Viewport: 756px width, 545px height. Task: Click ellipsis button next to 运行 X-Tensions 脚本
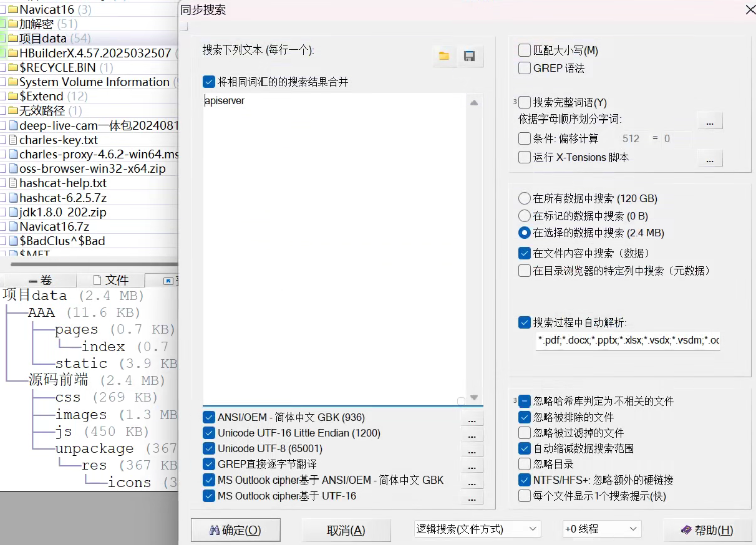coord(709,159)
